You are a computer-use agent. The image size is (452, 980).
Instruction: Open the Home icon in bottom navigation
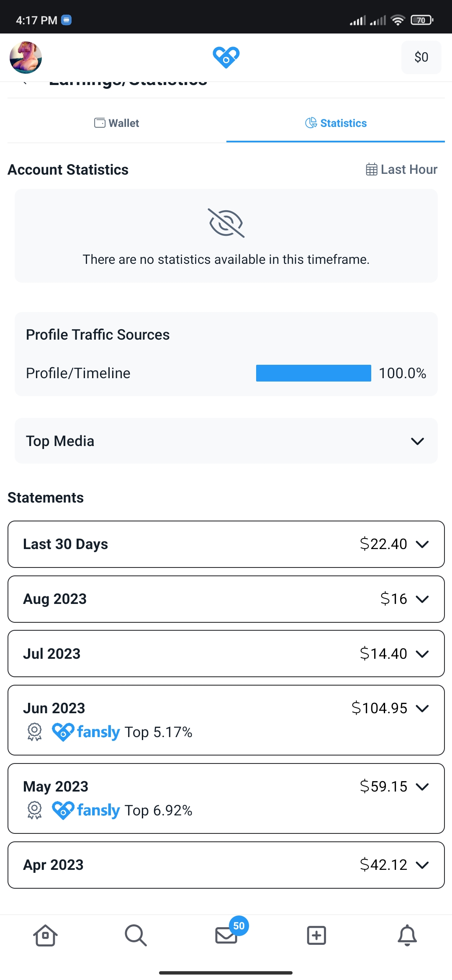45,935
